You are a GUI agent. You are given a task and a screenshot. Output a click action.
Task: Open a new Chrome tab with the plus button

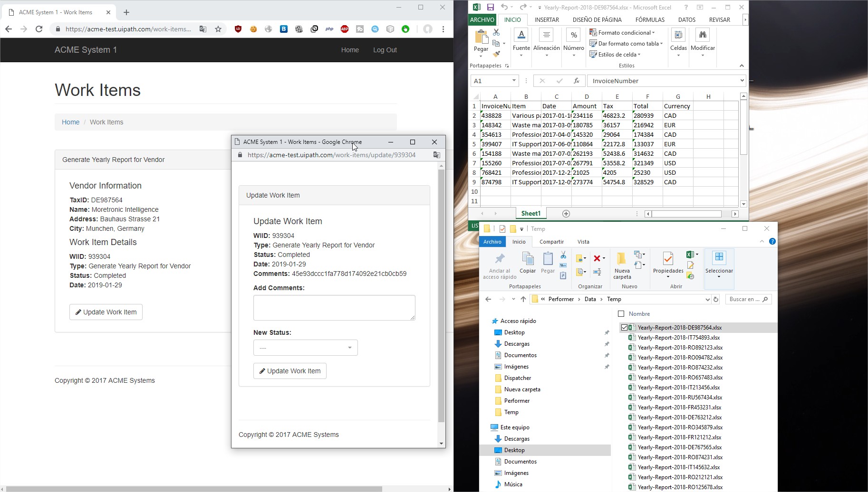coord(126,12)
